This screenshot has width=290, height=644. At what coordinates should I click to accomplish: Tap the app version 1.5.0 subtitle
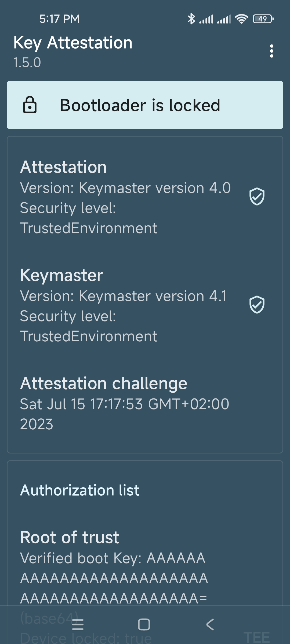(27, 63)
